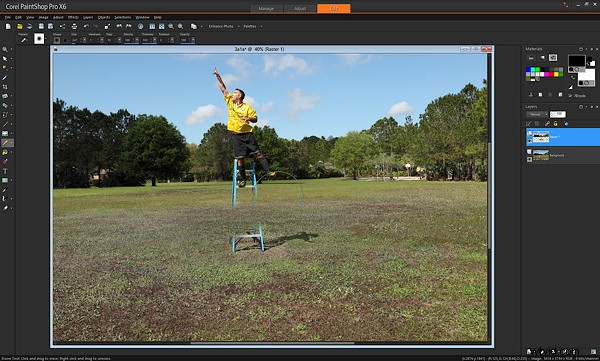
Task: Print the image with the printer icon
Action: click(x=74, y=26)
